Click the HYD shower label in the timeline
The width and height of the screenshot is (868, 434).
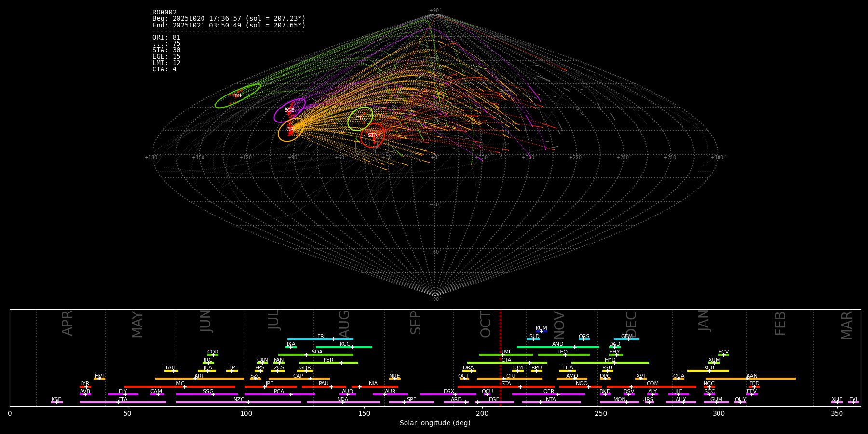(x=610, y=360)
